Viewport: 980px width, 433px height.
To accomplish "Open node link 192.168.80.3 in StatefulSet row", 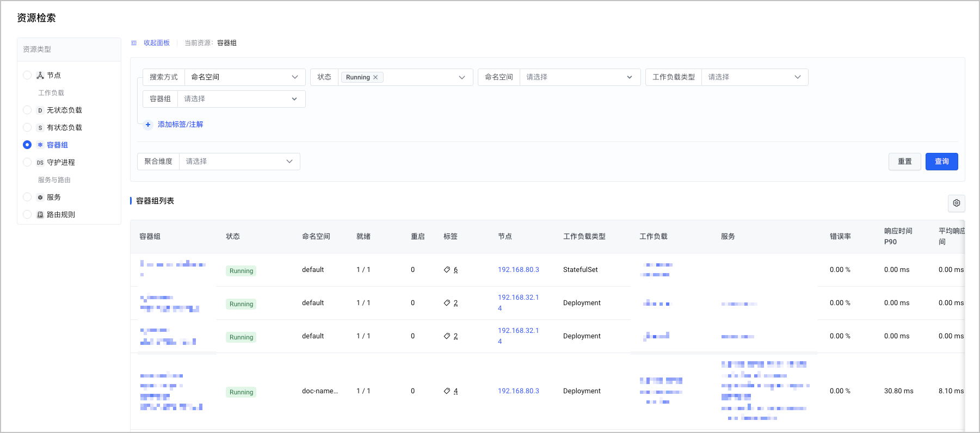I will click(x=519, y=270).
